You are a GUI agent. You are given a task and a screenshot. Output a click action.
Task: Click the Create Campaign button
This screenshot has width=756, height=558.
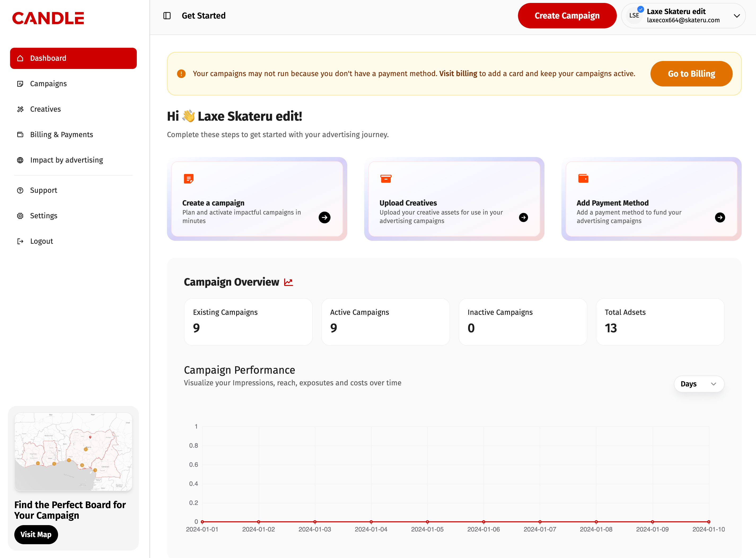click(567, 16)
